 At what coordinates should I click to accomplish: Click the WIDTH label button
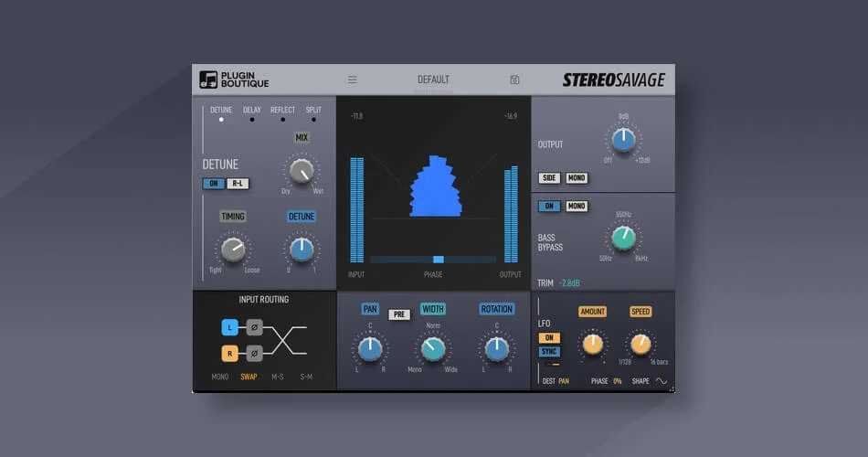click(433, 309)
